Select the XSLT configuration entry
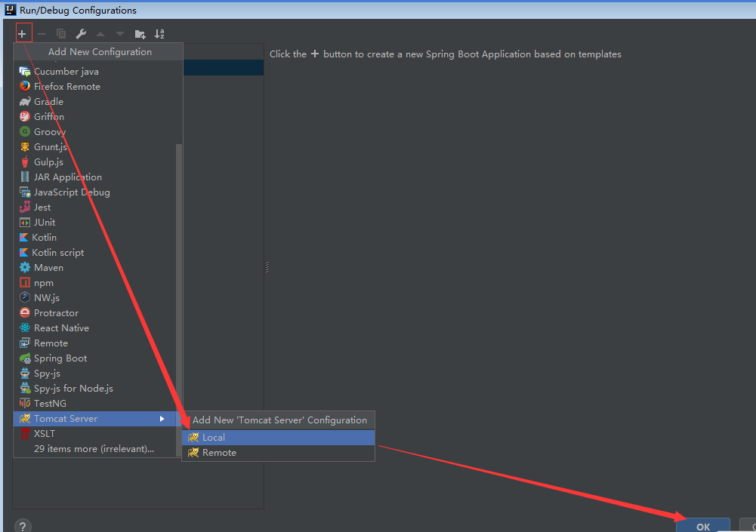756x532 pixels. [x=95, y=434]
